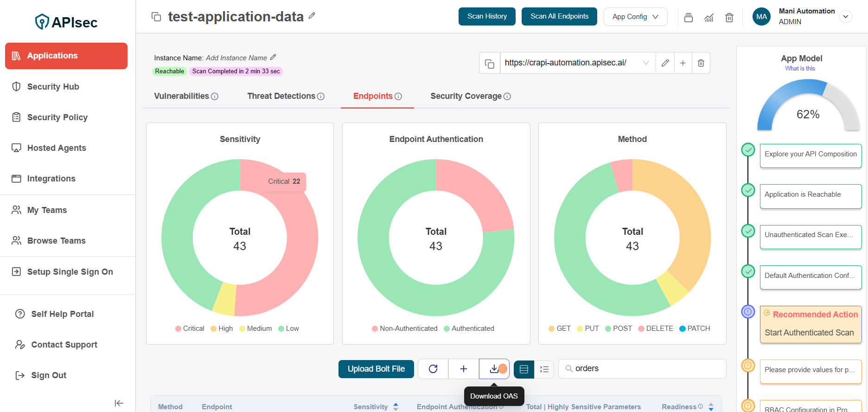This screenshot has height=412, width=868.
Task: Open the App Config dropdown
Action: click(x=635, y=17)
